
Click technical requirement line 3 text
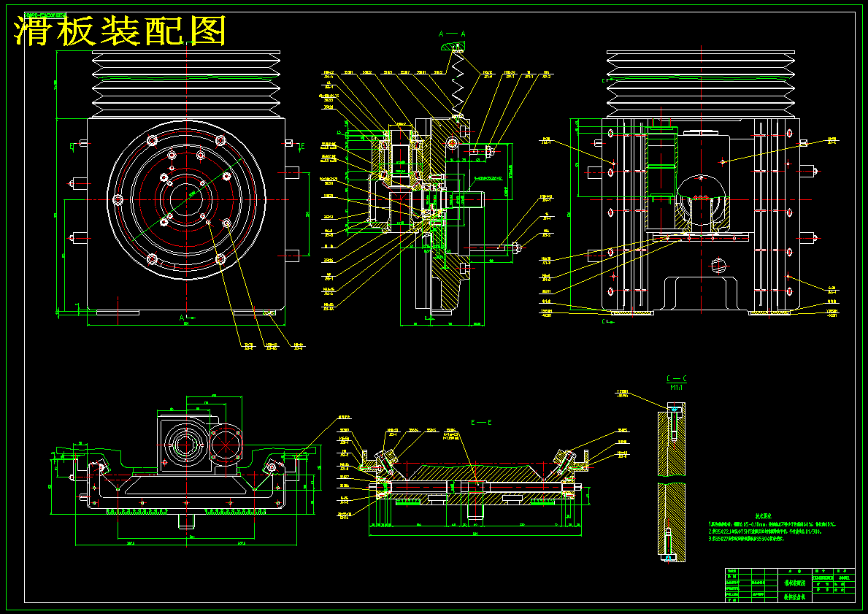745,538
